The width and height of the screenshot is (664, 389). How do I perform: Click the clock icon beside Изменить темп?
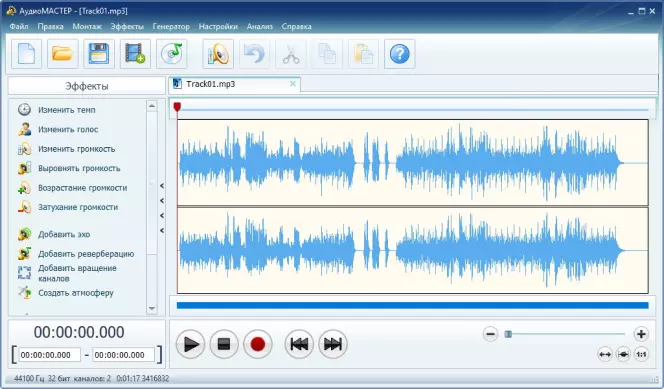[25, 110]
